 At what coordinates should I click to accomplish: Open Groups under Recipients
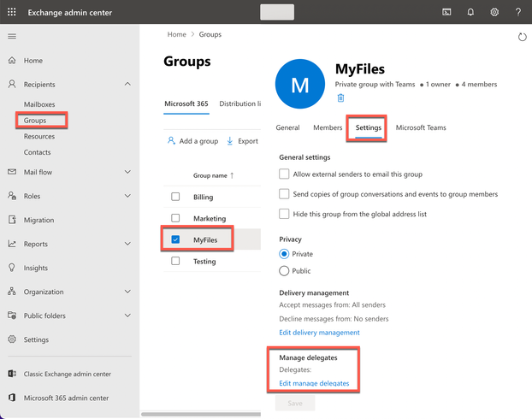pyautogui.click(x=35, y=120)
